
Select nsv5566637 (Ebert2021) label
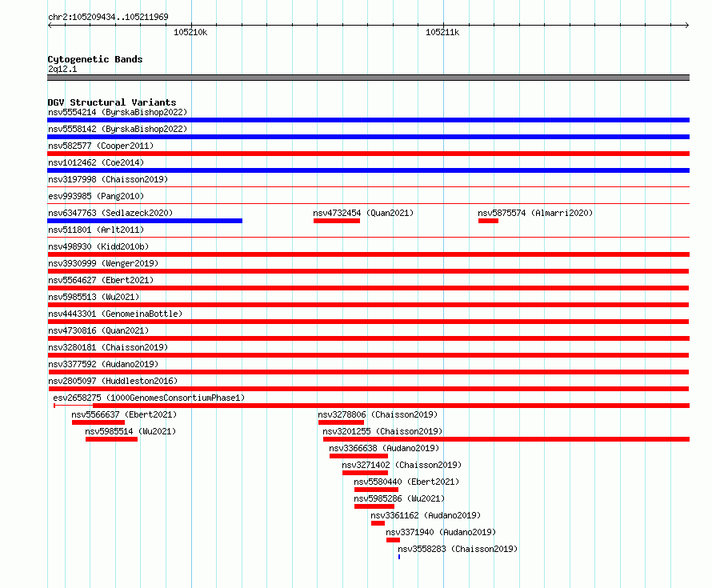pyautogui.click(x=124, y=414)
